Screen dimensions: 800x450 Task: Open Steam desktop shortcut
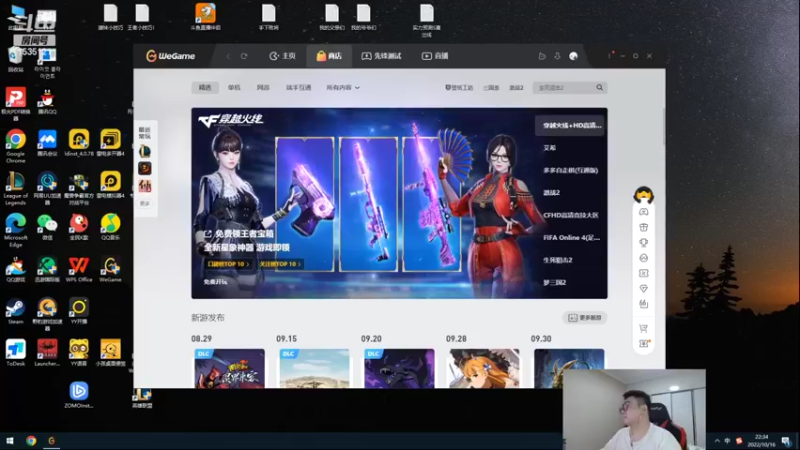pyautogui.click(x=16, y=312)
